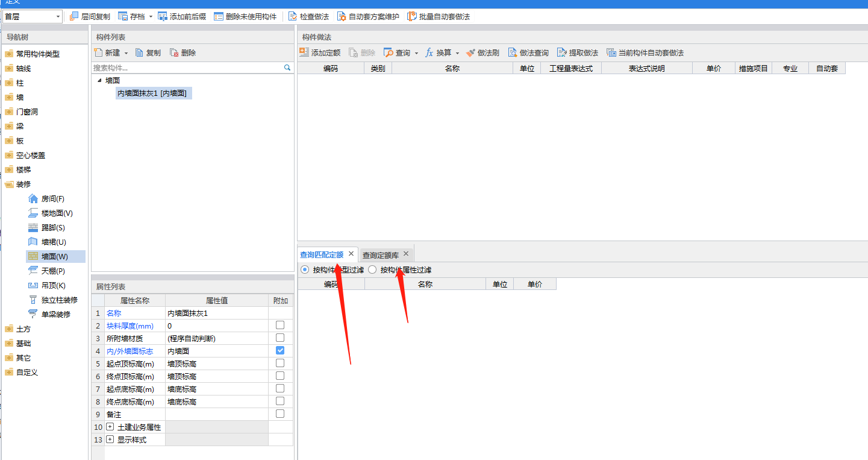
Task: Click the 存档 archive icon
Action: tap(123, 16)
